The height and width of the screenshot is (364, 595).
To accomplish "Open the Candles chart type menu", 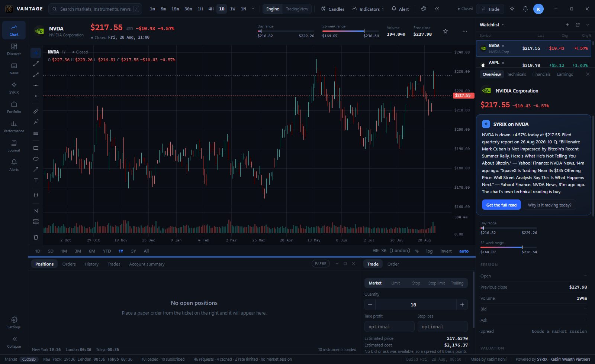I will tap(333, 9).
